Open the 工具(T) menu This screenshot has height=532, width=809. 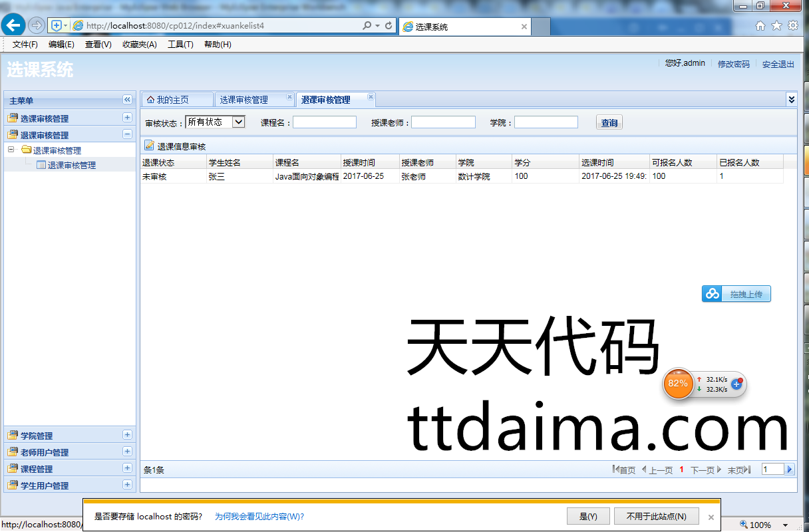pyautogui.click(x=180, y=45)
